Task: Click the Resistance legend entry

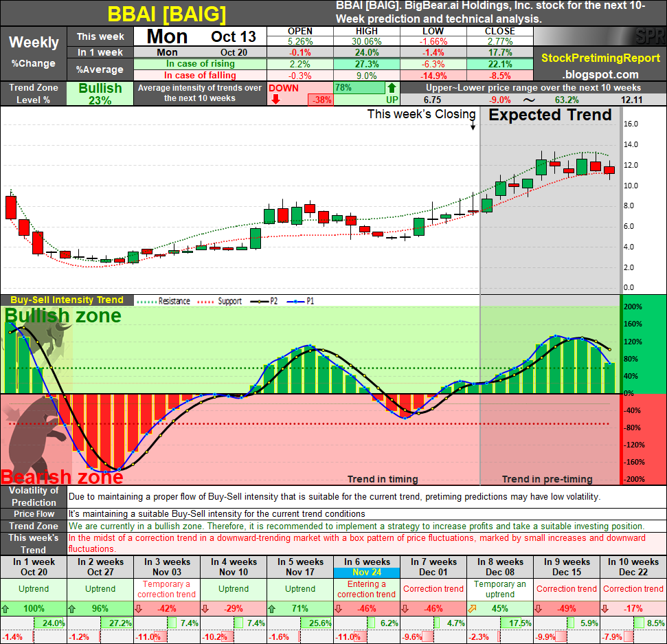Action: pyautogui.click(x=163, y=301)
